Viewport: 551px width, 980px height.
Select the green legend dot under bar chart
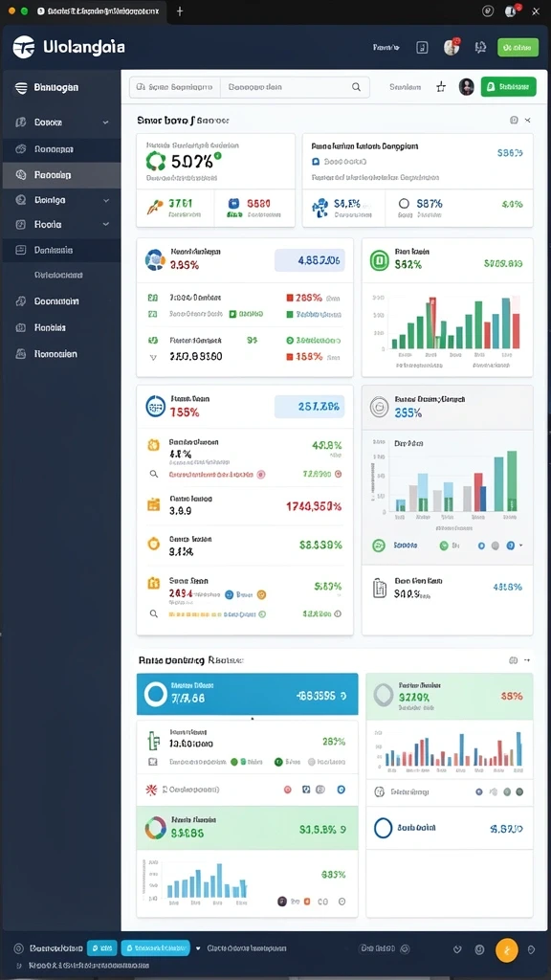tap(444, 546)
